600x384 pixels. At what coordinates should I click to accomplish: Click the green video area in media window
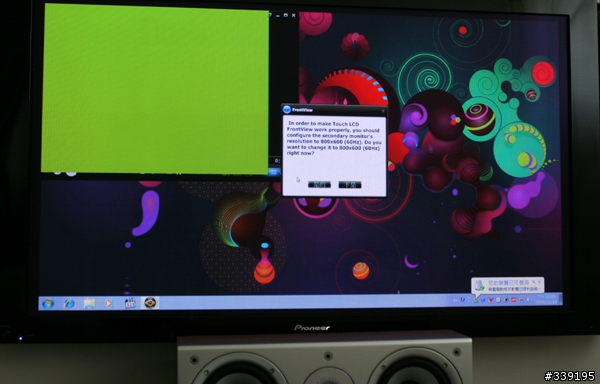click(x=155, y=89)
